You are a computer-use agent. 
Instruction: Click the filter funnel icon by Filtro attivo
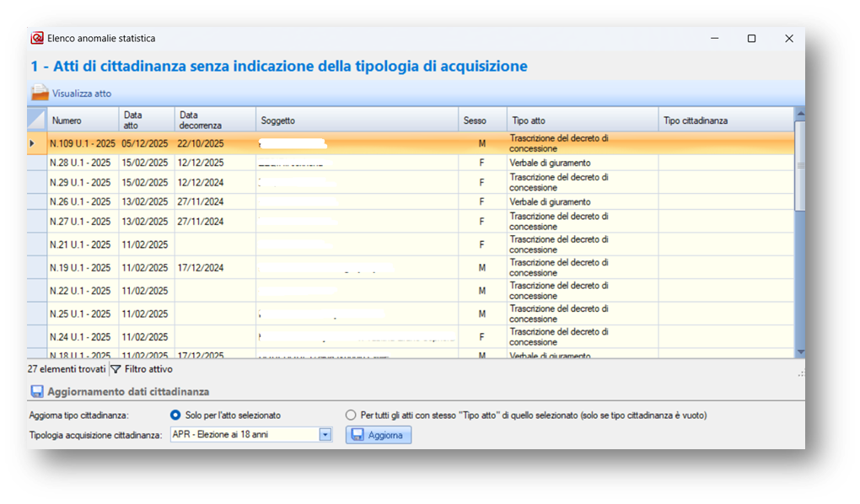point(116,369)
